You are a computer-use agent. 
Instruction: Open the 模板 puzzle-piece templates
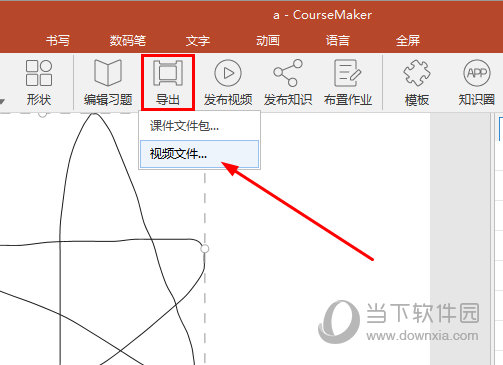coord(417,82)
